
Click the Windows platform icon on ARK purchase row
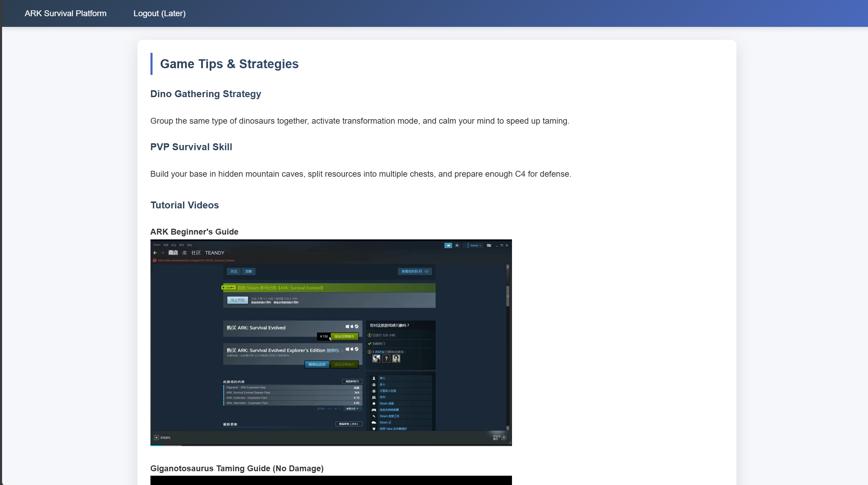[347, 326]
